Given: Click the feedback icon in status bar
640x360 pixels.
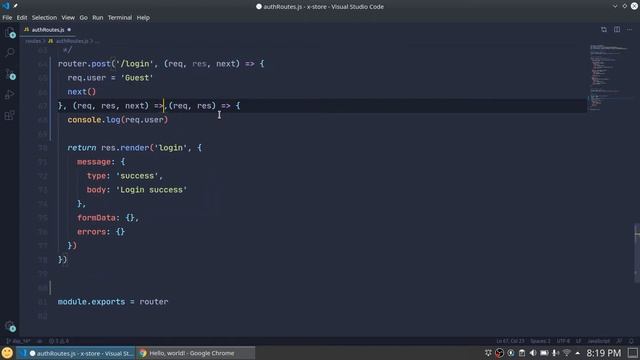Looking at the screenshot, I should pos(619,341).
